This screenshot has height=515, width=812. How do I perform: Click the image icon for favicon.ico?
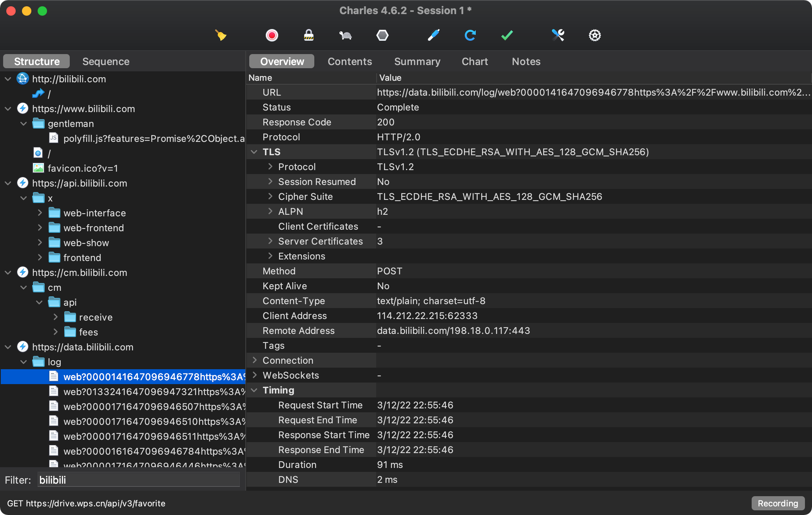click(38, 168)
